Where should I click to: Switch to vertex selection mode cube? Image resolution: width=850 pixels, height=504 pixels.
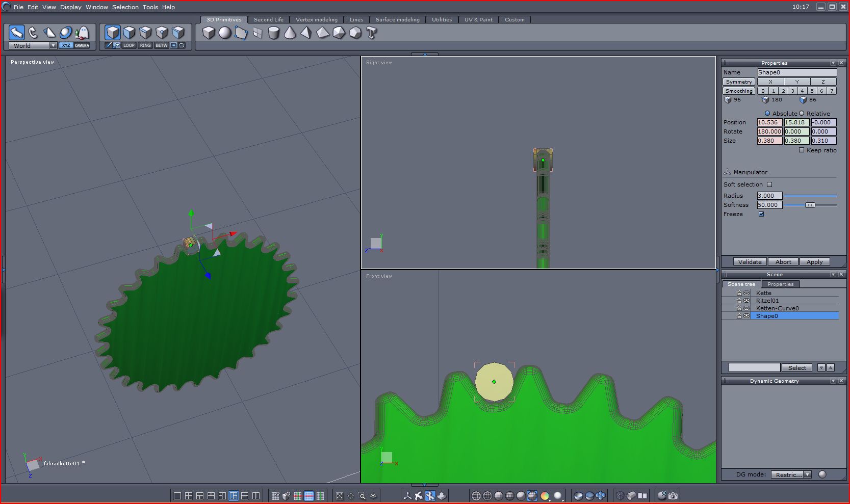coord(162,33)
